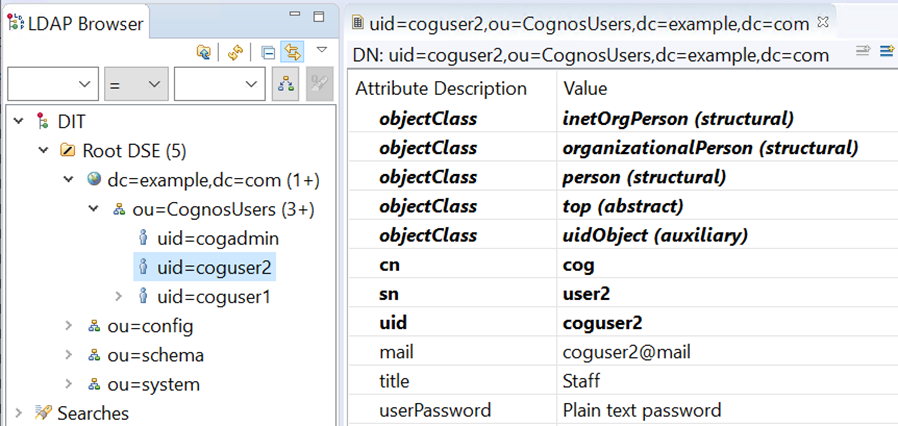
Task: Expand the ou=system node
Action: coord(69,384)
